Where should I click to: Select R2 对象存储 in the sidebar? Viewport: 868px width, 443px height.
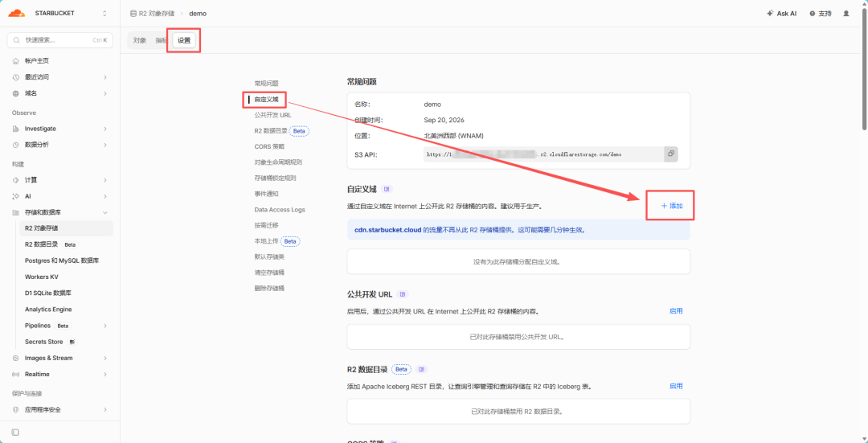(67, 228)
